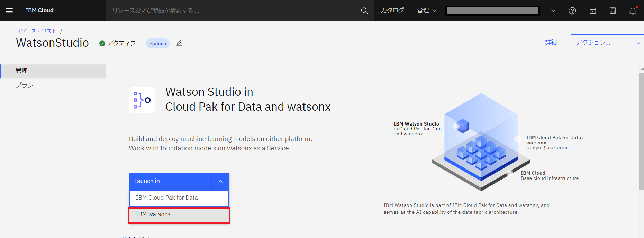Choose IBM watsonx launch option

(x=179, y=215)
